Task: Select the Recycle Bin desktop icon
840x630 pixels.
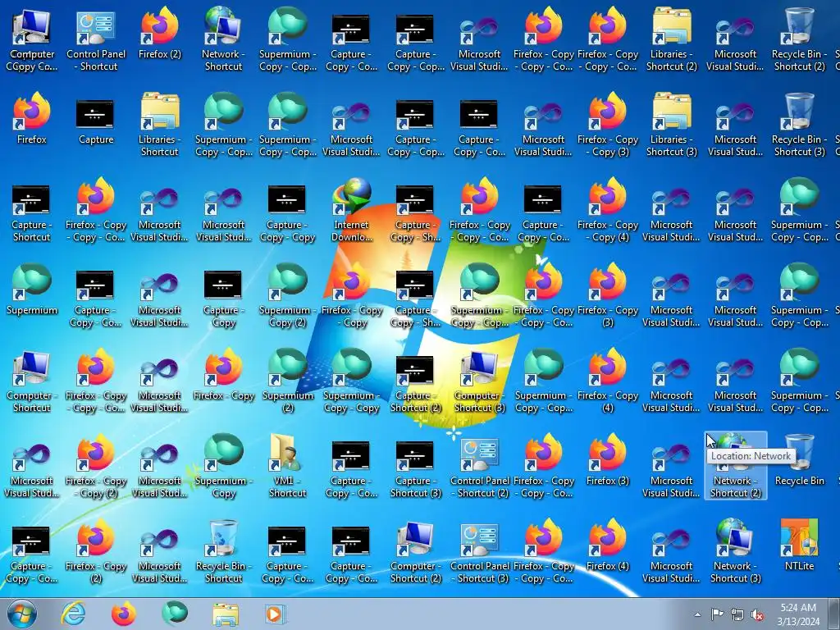Action: click(799, 459)
